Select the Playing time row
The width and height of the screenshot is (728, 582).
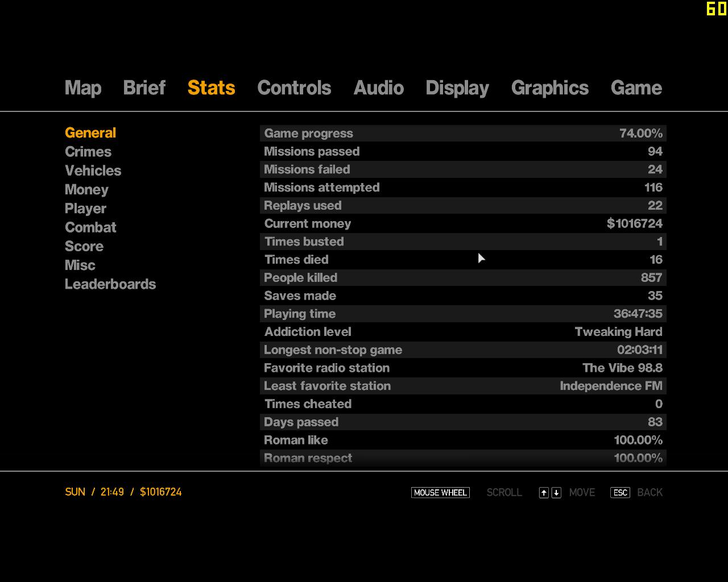pyautogui.click(x=463, y=314)
